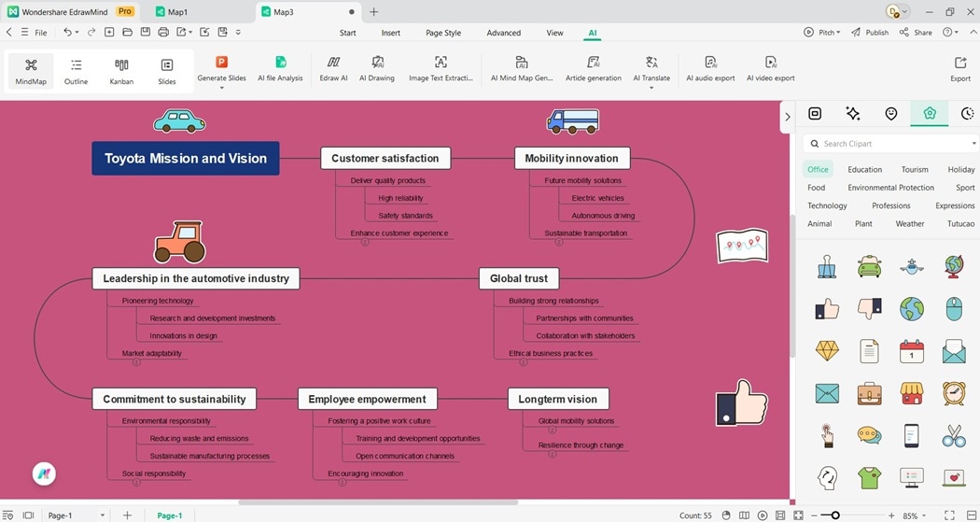980x522 pixels.
Task: Expand Market adaptability subtopics
Action: click(x=136, y=362)
